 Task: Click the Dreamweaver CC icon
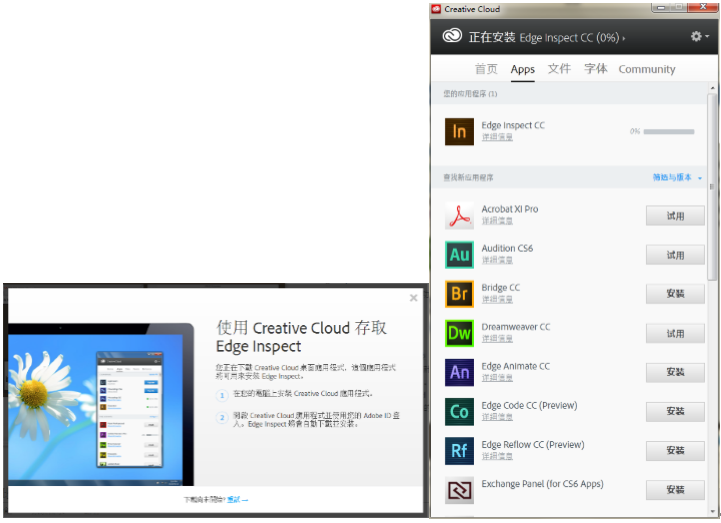tap(459, 332)
